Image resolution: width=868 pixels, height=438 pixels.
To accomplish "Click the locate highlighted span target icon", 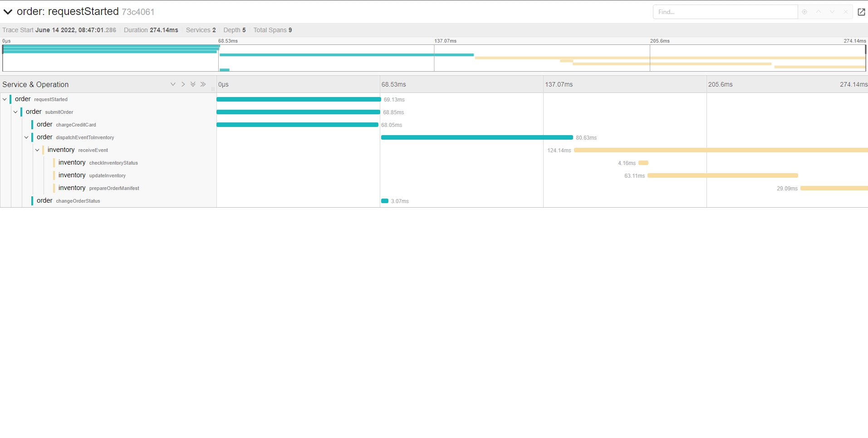I will click(804, 12).
